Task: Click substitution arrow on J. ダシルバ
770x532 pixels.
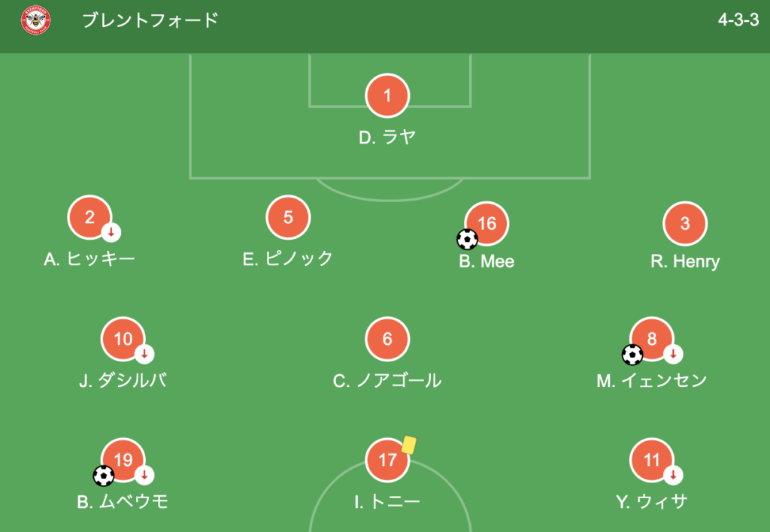Action: 144,354
